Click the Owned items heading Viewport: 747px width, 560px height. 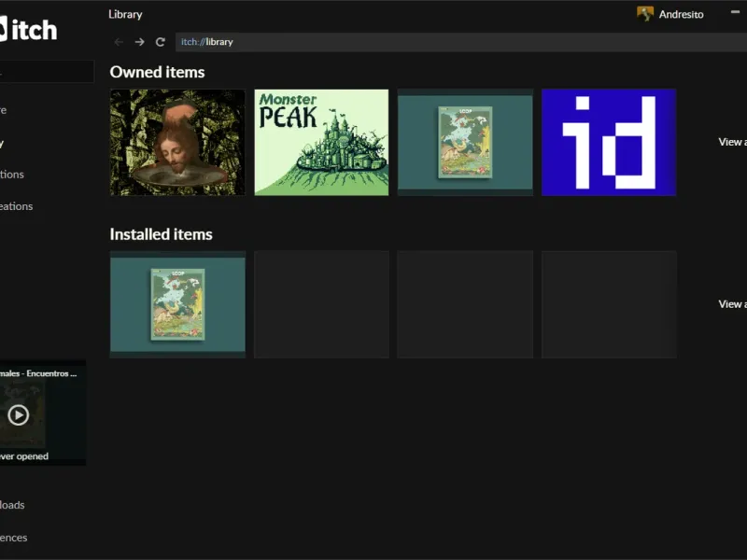click(x=157, y=72)
